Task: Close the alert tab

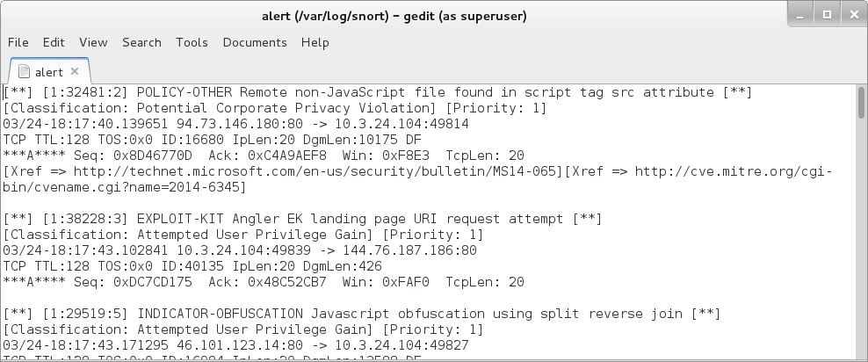Action: pyautogui.click(x=75, y=72)
